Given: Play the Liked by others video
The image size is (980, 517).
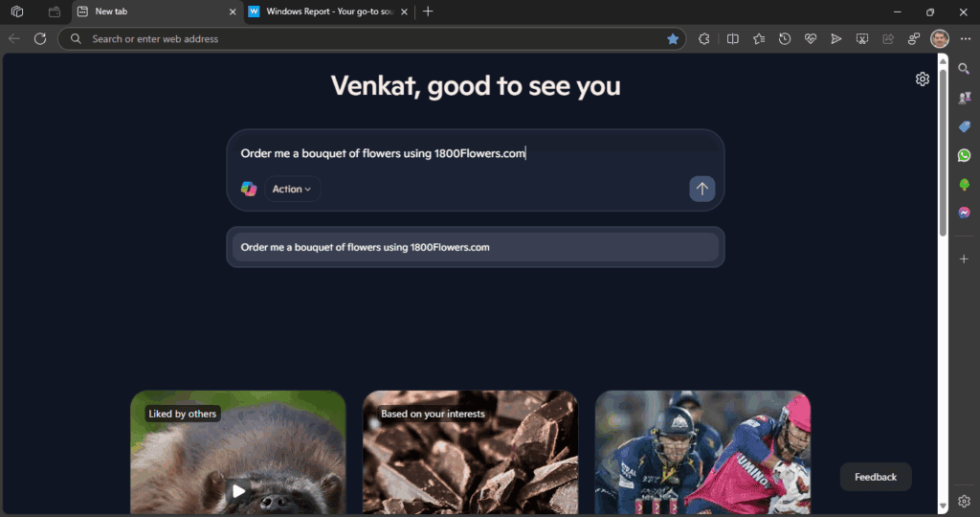Looking at the screenshot, I should (238, 491).
